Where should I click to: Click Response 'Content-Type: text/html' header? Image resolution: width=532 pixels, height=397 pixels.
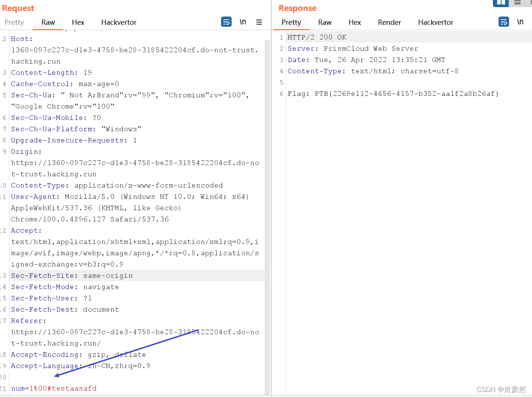pos(373,71)
